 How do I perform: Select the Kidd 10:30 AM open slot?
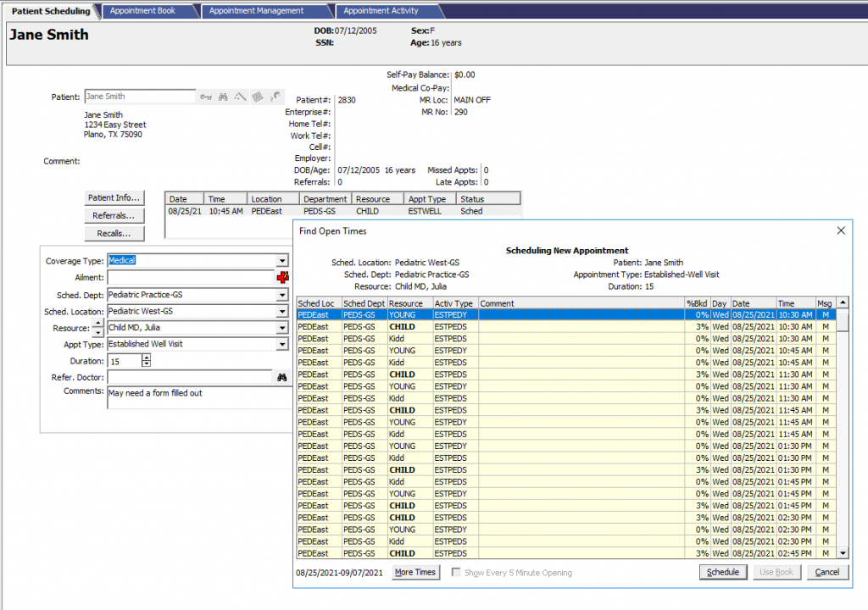pos(566,339)
